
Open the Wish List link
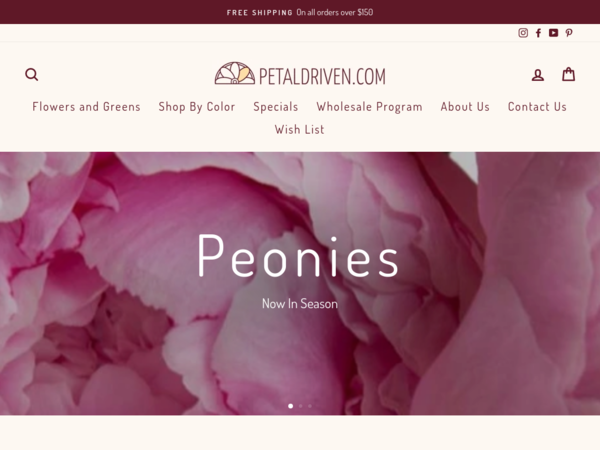[300, 130]
